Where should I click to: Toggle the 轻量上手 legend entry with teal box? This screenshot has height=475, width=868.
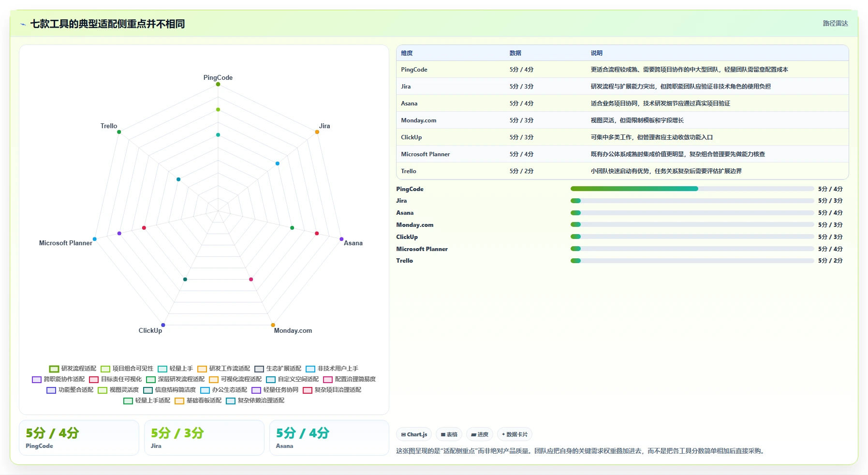pyautogui.click(x=176, y=369)
